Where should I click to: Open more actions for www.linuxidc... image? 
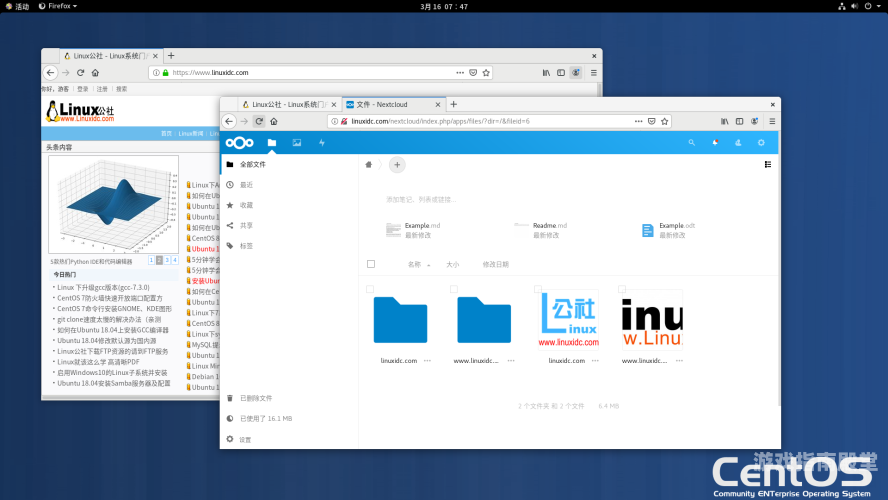[680, 361]
